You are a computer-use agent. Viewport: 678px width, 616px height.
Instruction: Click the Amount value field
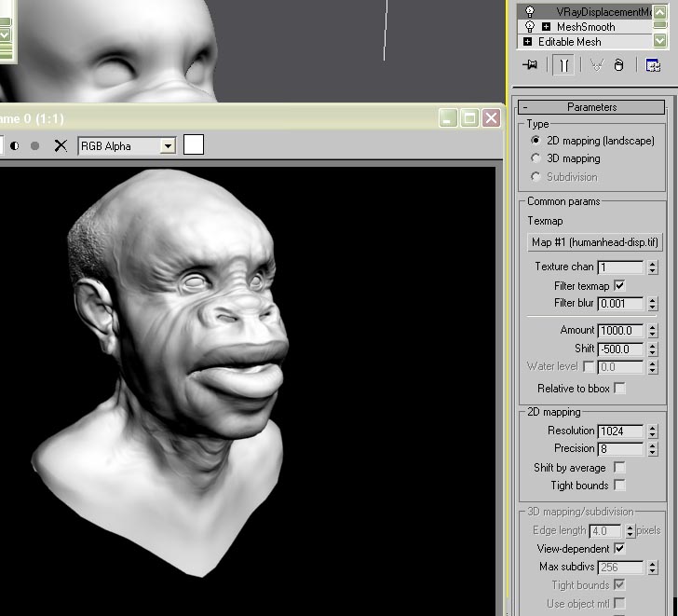click(x=620, y=331)
